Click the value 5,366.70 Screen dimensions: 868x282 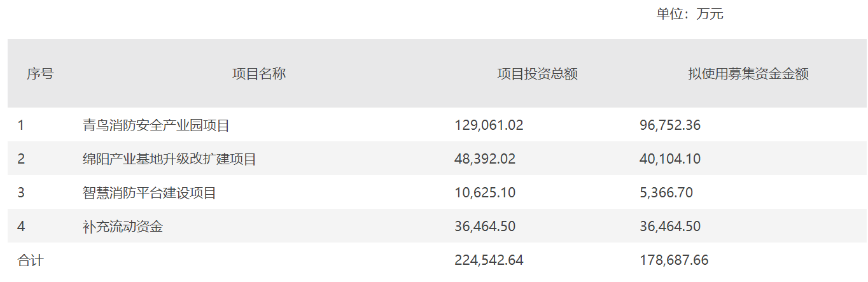point(666,193)
